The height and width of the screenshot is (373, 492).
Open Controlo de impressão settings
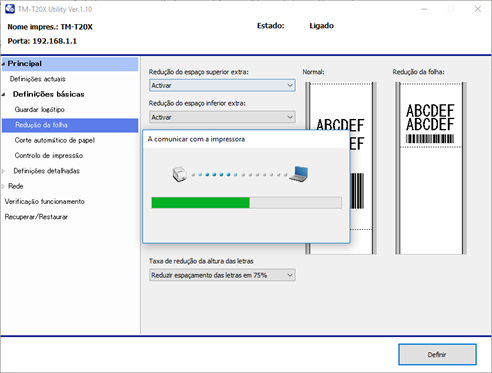coord(49,156)
